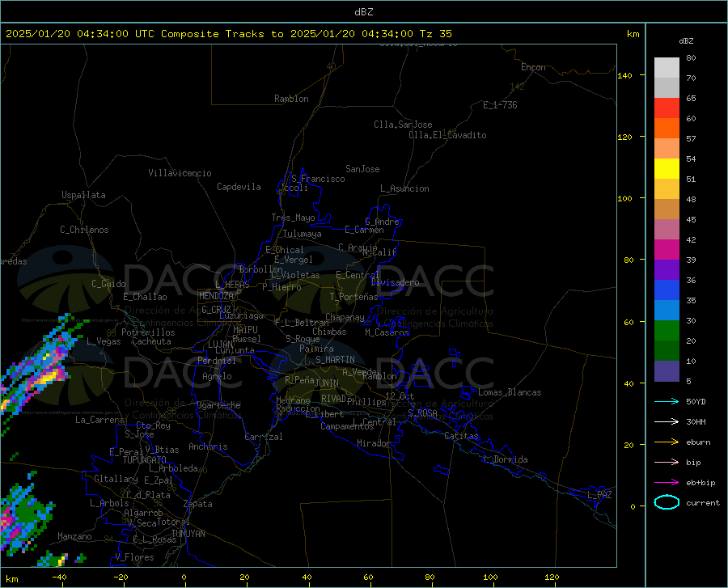Click the S_ROSA label
Image resolution: width=728 pixels, height=588 pixels.
pyautogui.click(x=422, y=412)
